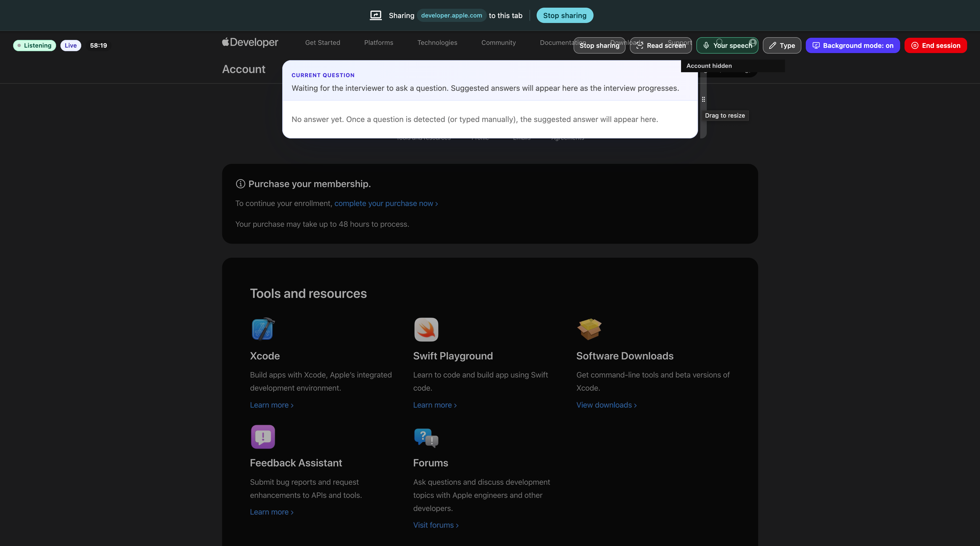980x546 pixels.
Task: Click the session timer 58:19
Action: (98, 45)
